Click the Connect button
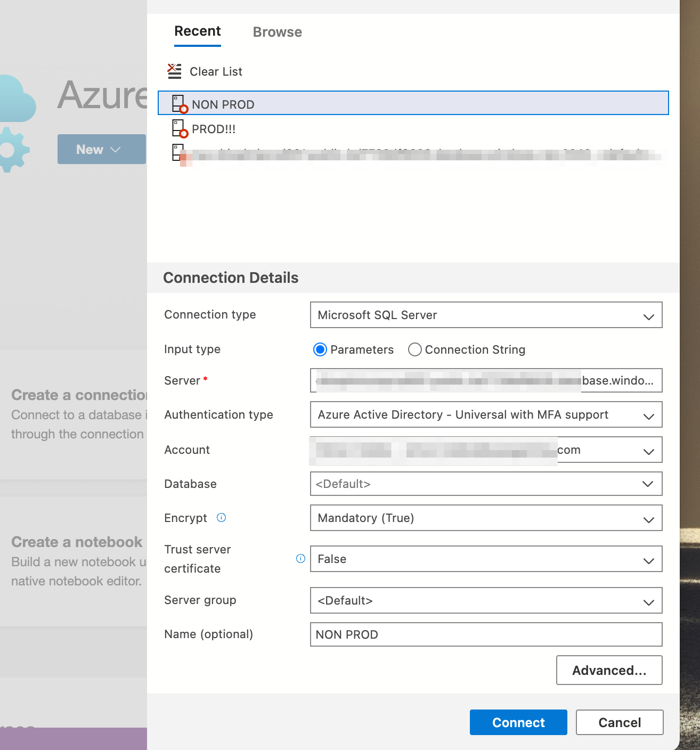 [518, 722]
